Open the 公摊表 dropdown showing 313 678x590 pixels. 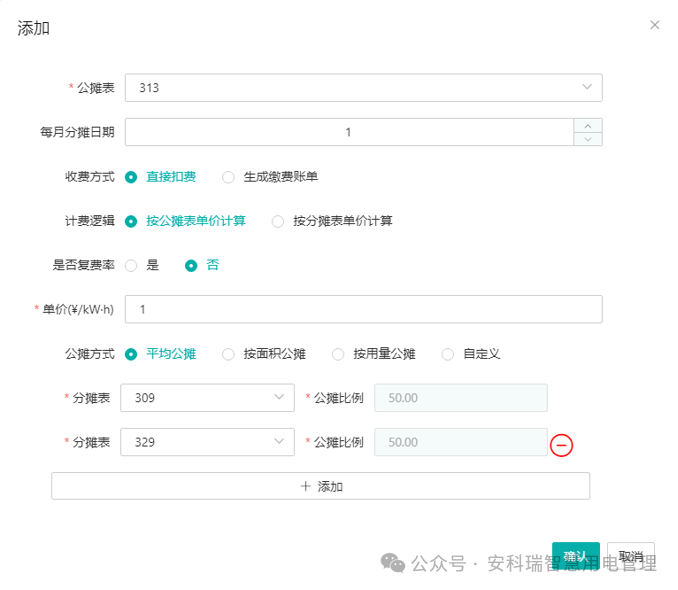pos(366,88)
